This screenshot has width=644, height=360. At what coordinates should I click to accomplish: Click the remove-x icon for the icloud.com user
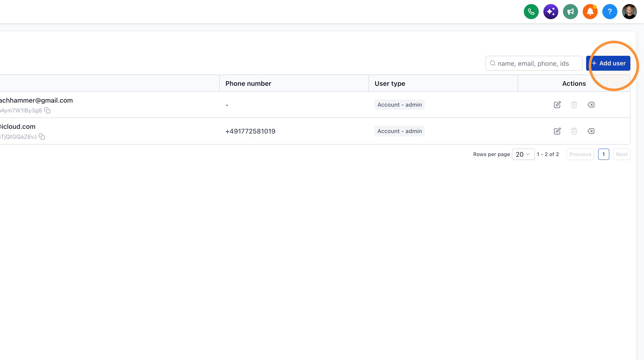pyautogui.click(x=591, y=131)
